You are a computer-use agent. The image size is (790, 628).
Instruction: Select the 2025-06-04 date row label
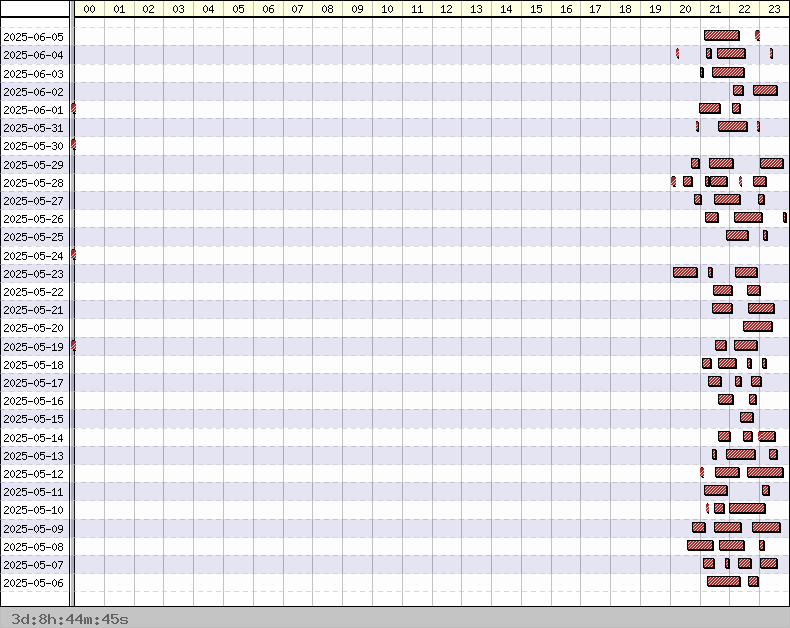coord(34,55)
